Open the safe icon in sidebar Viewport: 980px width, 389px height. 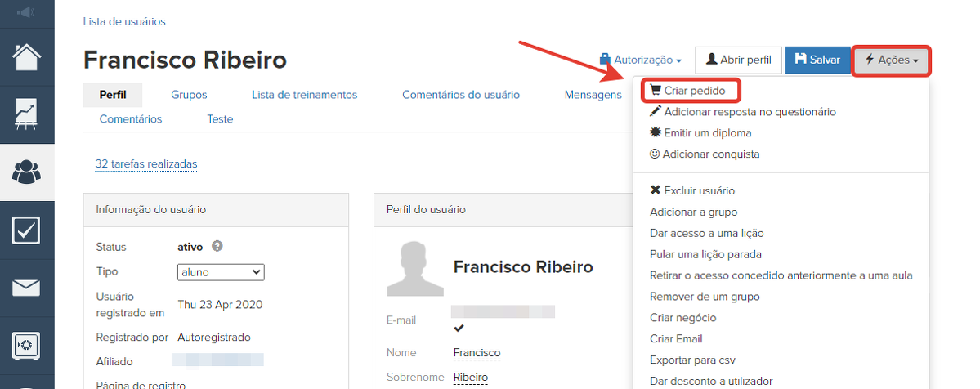click(27, 343)
